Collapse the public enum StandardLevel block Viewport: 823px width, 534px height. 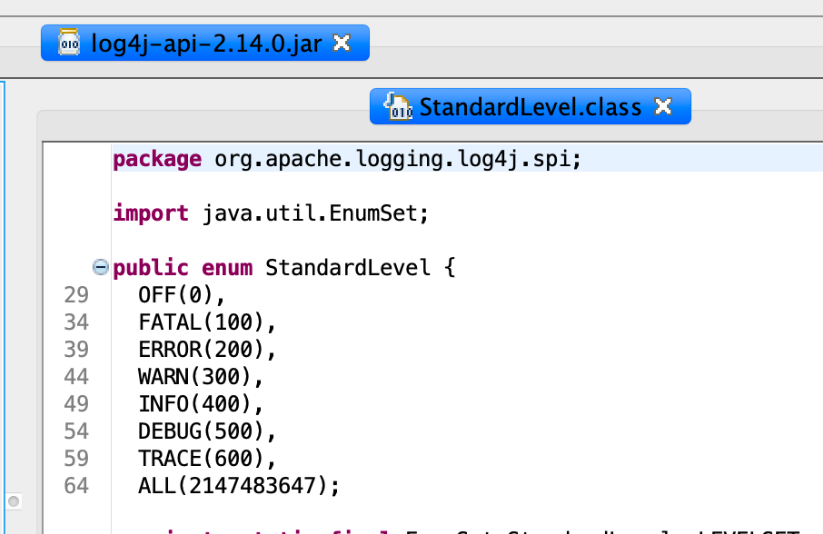point(100,268)
